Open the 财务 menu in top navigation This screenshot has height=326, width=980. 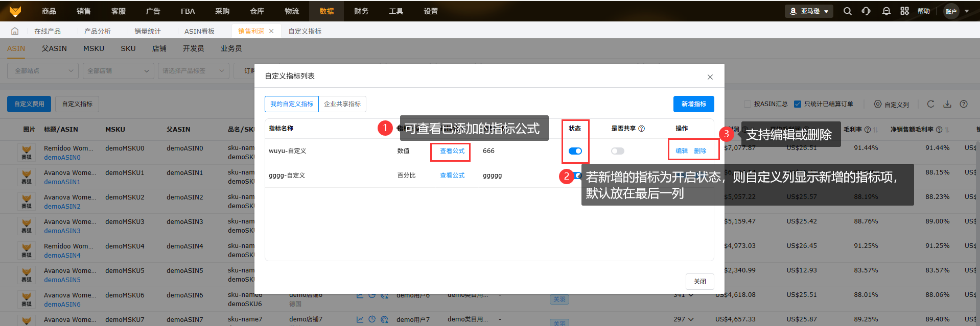[x=361, y=11]
